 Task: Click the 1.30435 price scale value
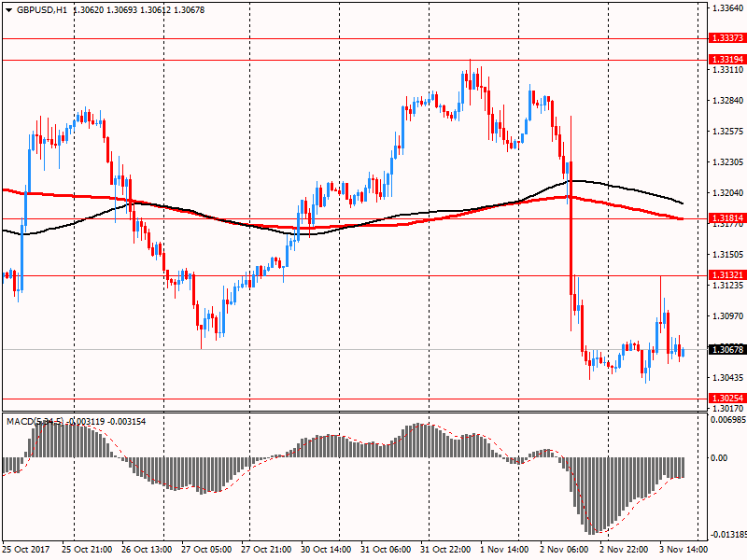pos(728,378)
